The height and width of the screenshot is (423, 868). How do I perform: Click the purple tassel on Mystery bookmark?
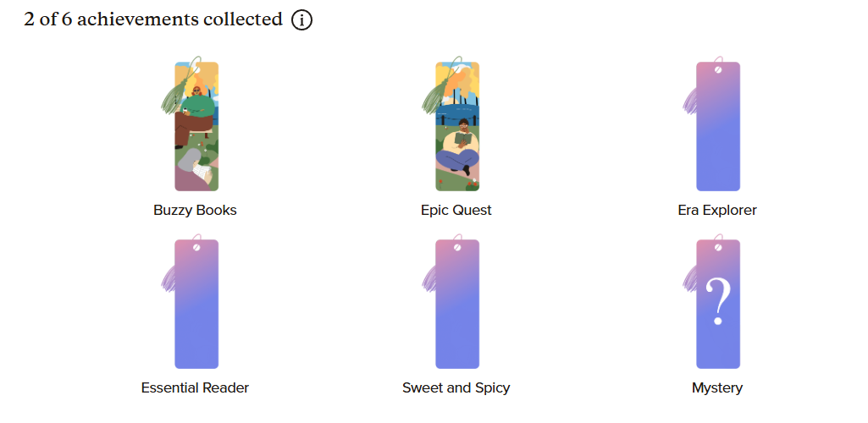(x=690, y=279)
